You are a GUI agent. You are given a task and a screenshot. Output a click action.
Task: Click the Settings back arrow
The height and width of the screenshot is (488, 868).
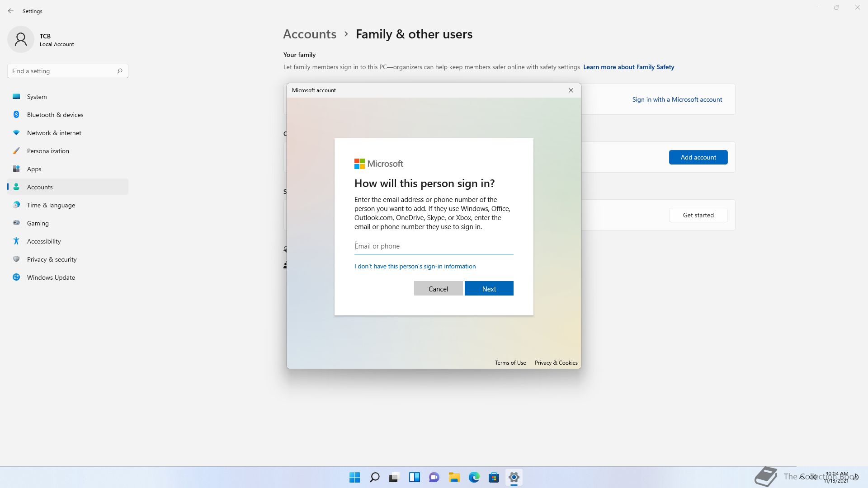click(11, 11)
